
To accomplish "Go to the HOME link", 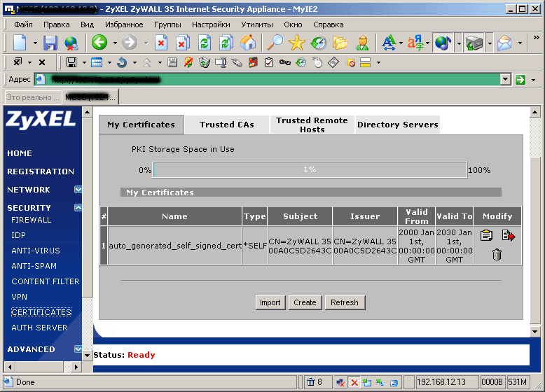I will tap(20, 153).
